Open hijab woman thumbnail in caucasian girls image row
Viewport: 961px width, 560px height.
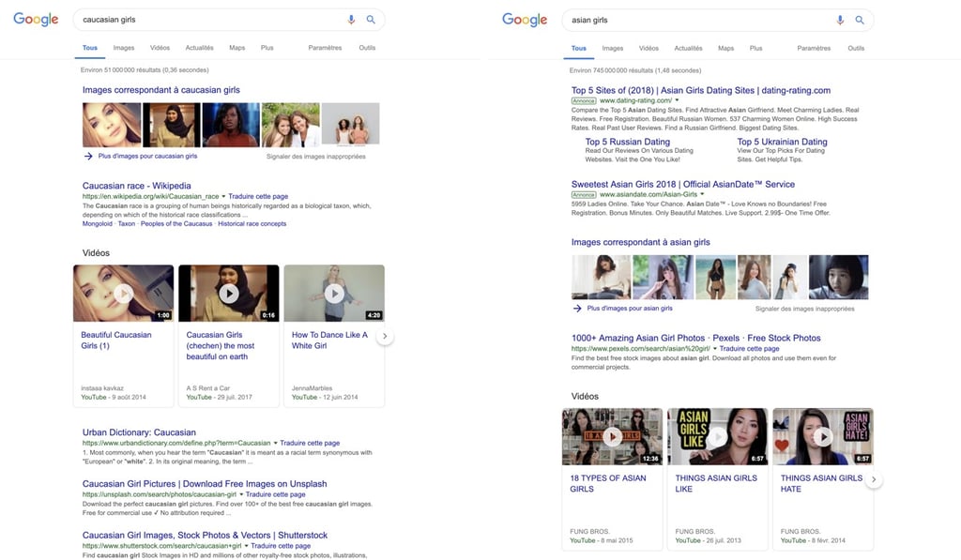pos(172,125)
